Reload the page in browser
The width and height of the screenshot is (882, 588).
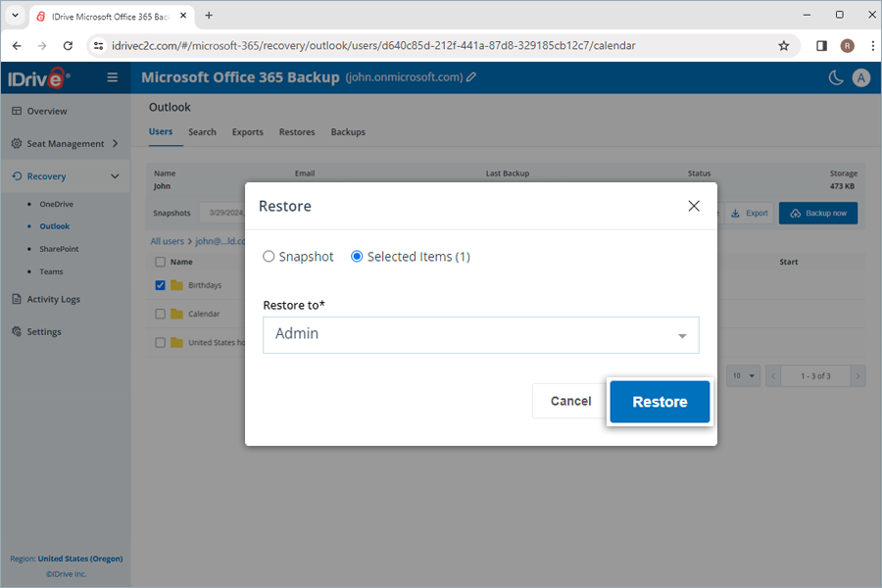(x=68, y=45)
